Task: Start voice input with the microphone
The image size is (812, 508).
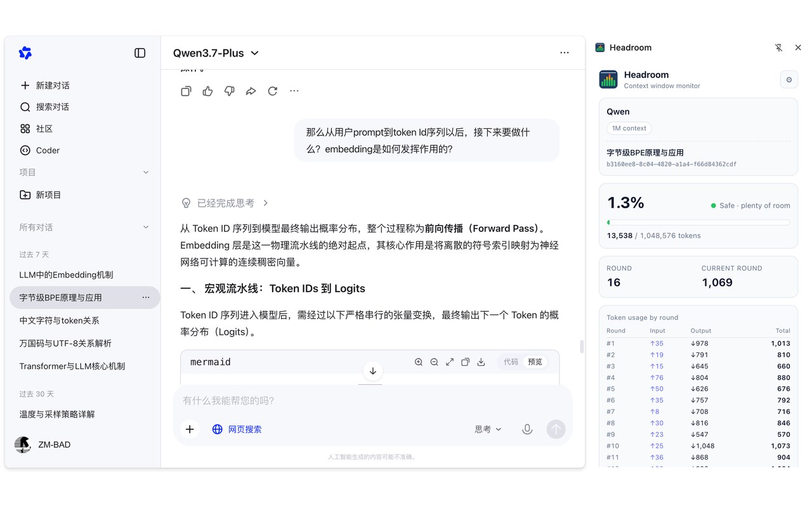Action: click(527, 429)
